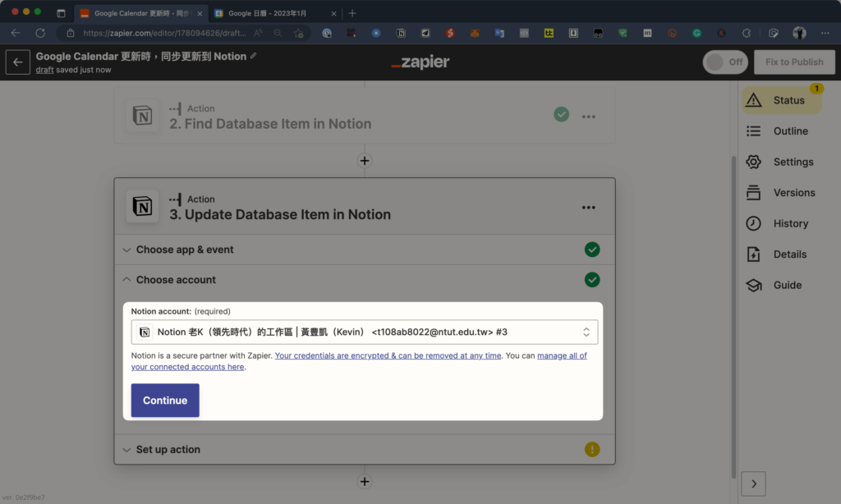Click the Set up action warning icon

592,449
